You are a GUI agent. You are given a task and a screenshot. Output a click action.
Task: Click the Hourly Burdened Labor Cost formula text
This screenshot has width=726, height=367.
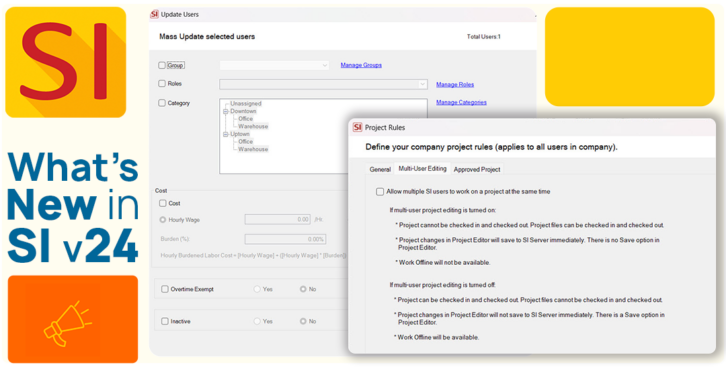tap(253, 255)
